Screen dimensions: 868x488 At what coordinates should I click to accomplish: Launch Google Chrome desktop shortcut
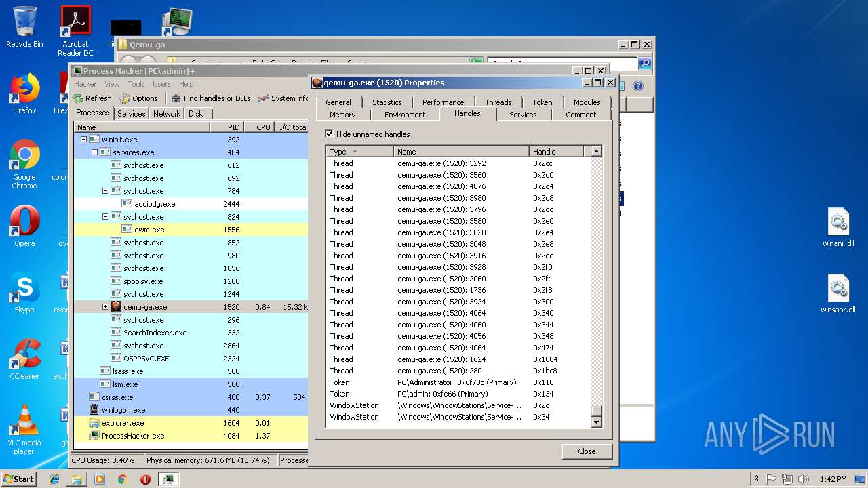pyautogui.click(x=24, y=165)
